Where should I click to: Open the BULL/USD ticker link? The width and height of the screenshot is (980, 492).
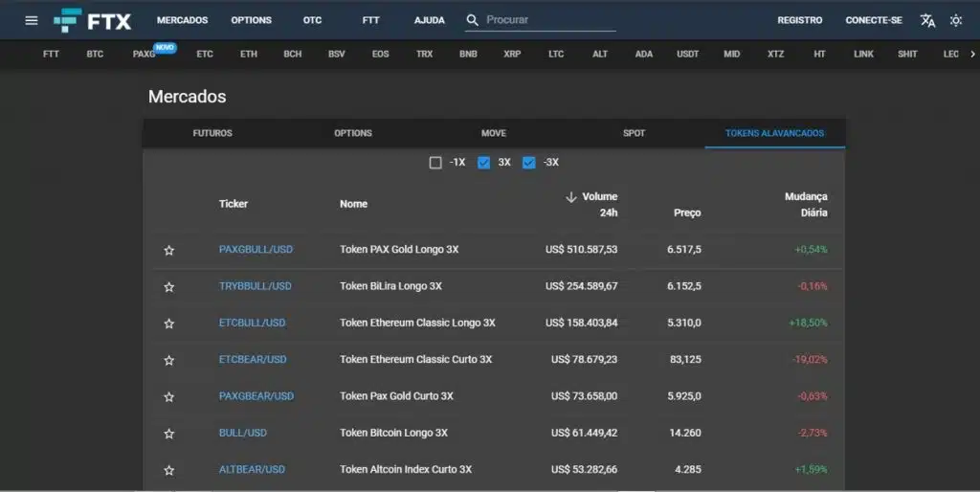242,433
